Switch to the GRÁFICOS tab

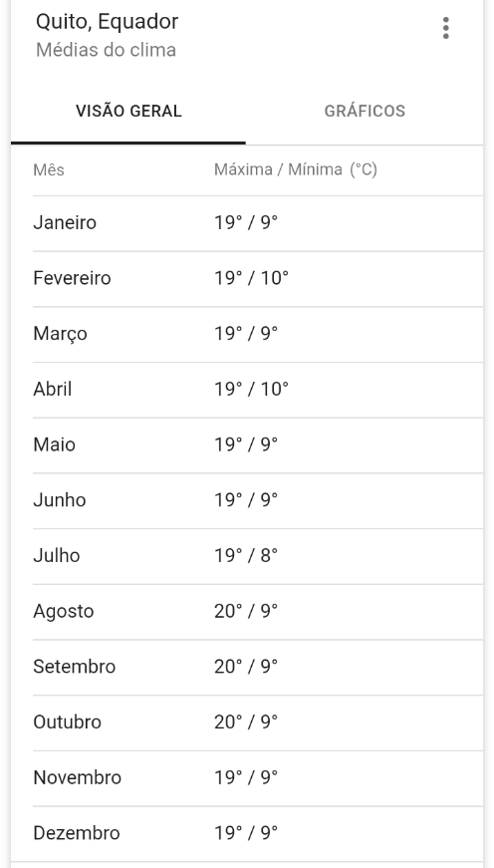365,111
